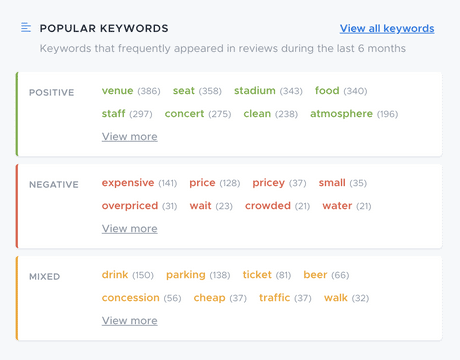
Task: Select the mixed keyword cheap
Action: [209, 298]
